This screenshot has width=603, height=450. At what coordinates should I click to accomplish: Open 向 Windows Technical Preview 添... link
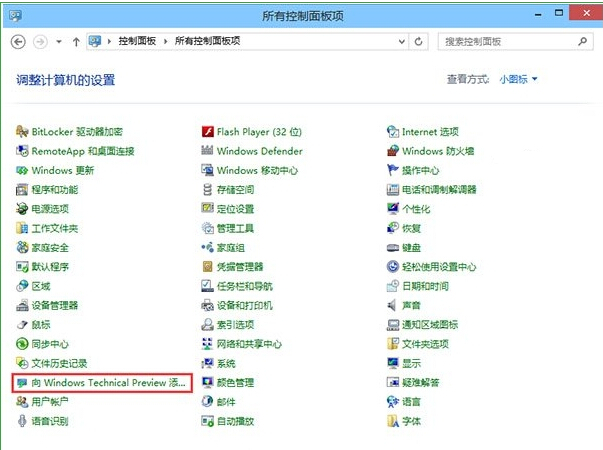click(x=108, y=383)
